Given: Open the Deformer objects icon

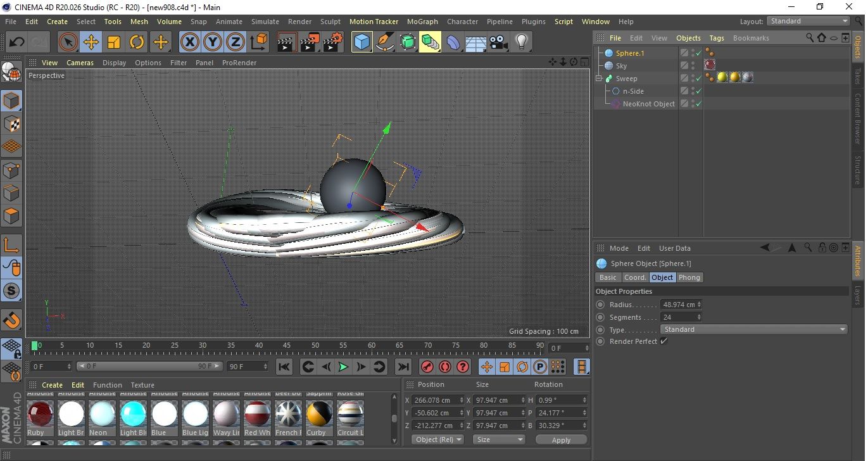Looking at the screenshot, I should [x=453, y=42].
